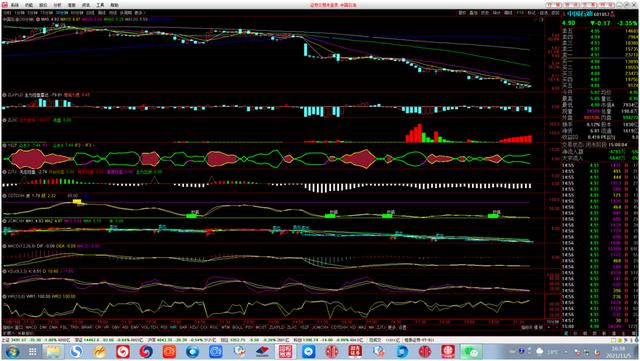640x361 pixels.
Task: Expand the 更多 indicators list at the bottom
Action: tap(392, 327)
